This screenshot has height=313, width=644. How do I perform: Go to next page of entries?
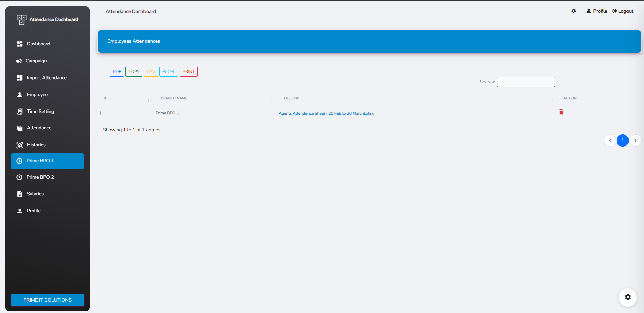[x=636, y=140]
